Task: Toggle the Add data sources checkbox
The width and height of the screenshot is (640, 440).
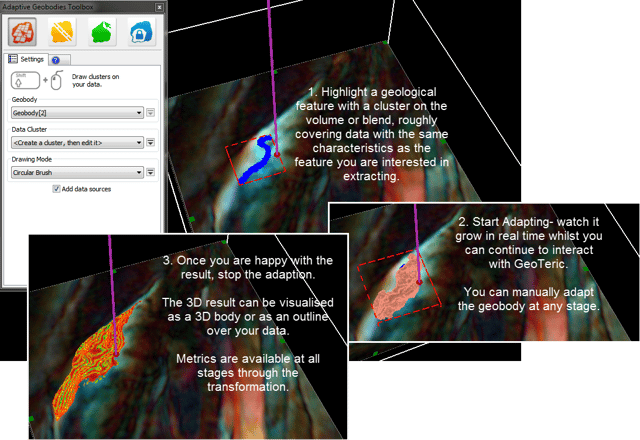Action: click(56, 189)
